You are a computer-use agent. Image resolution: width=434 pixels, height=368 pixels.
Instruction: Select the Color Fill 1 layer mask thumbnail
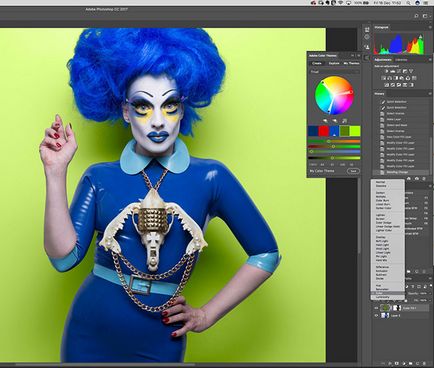(396, 308)
